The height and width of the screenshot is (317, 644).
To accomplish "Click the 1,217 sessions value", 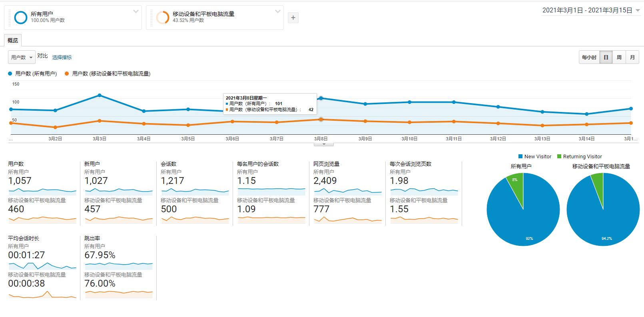I will (x=172, y=181).
